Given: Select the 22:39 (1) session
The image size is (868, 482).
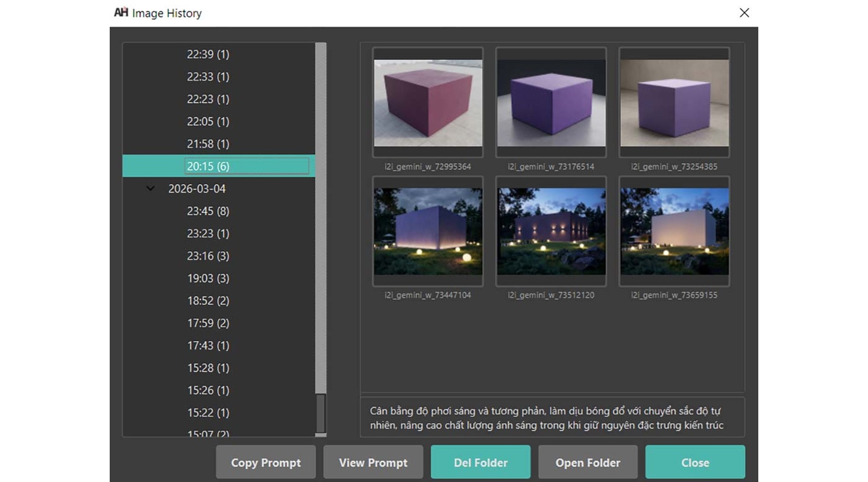Looking at the screenshot, I should [x=208, y=54].
